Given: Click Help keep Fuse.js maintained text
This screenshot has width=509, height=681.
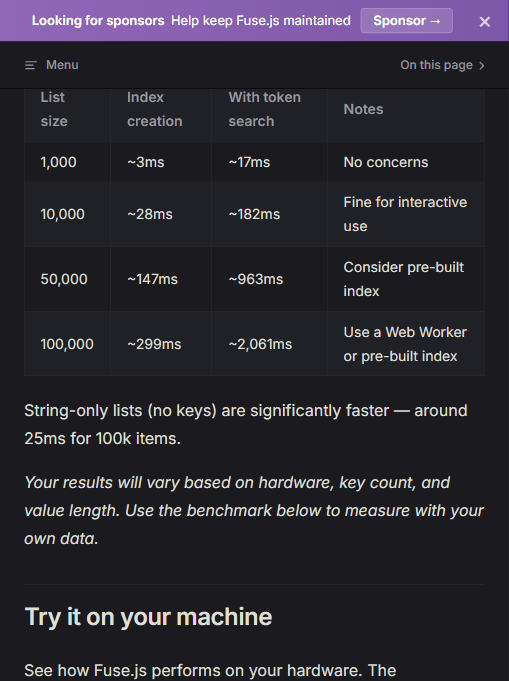Looking at the screenshot, I should pyautogui.click(x=261, y=20).
